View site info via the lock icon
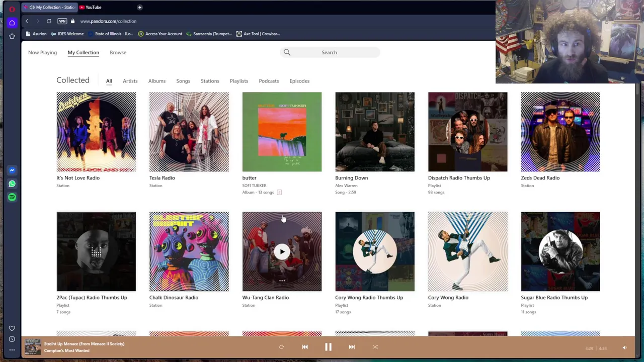Screen dimensions: 644x362 coord(72,21)
